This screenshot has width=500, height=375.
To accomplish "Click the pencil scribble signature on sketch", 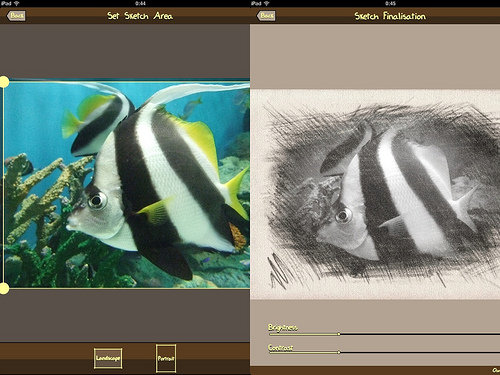I will (279, 272).
